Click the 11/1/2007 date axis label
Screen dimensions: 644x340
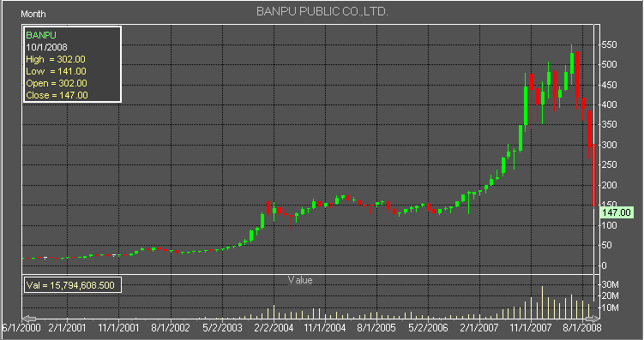531,328
